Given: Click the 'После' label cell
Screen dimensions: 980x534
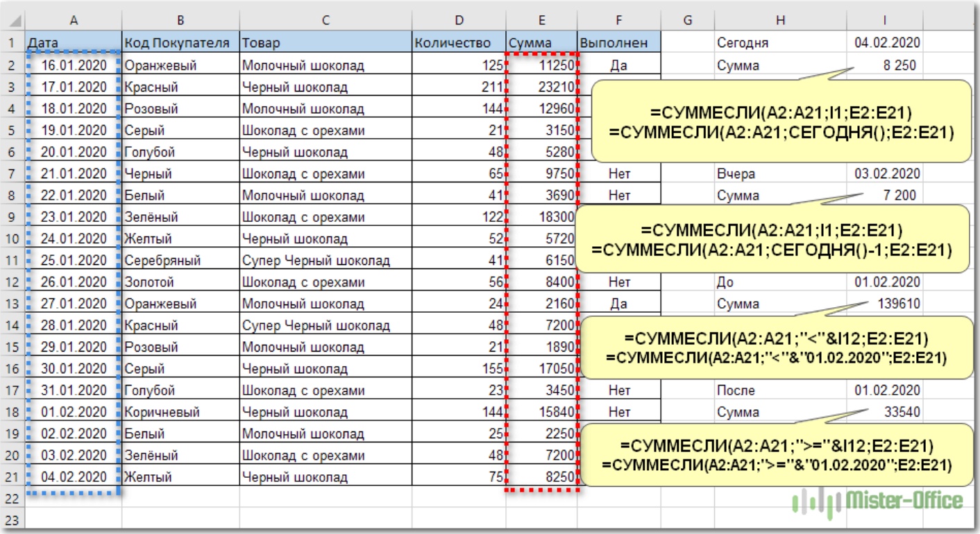Looking at the screenshot, I should coord(780,390).
